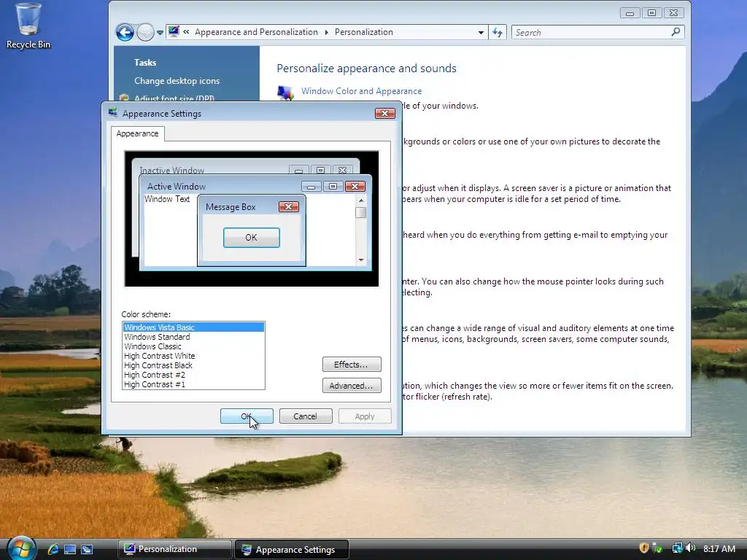
Task: Click the Window Color and Appearance icon
Action: pos(285,92)
